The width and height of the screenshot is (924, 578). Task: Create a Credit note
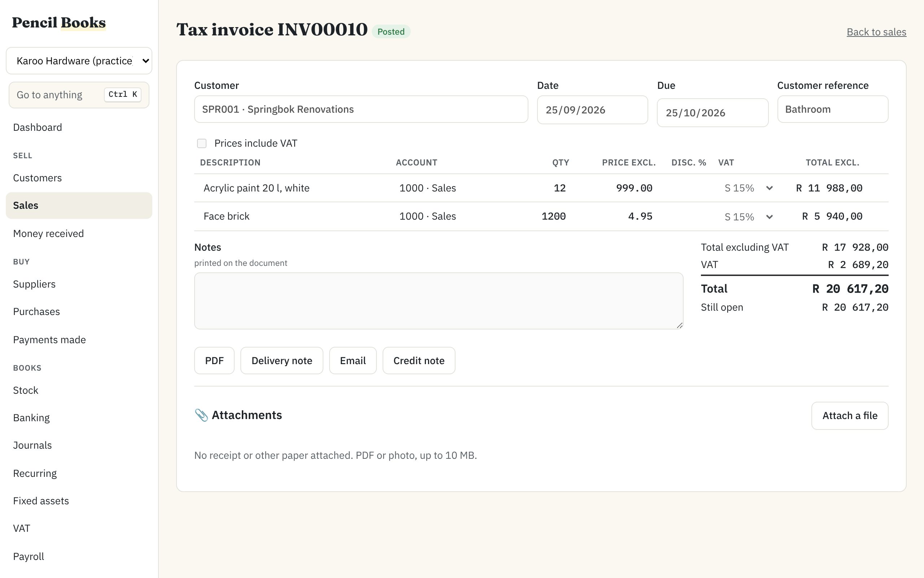[x=419, y=361]
